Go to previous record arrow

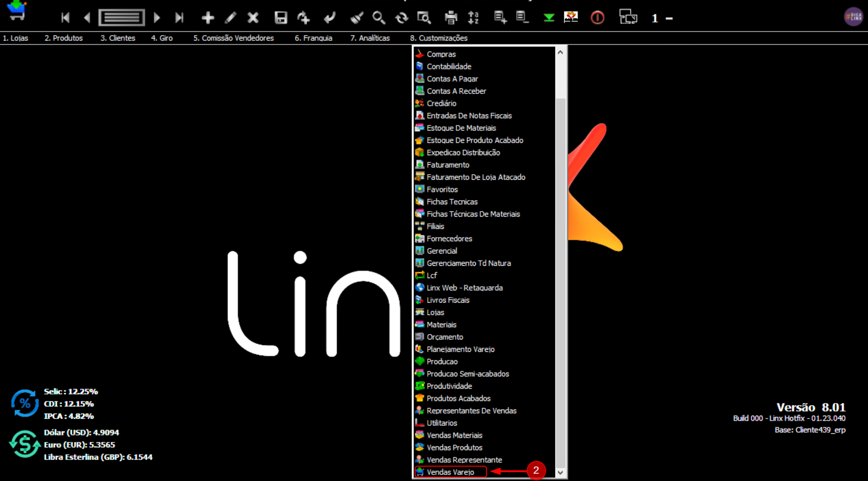87,18
